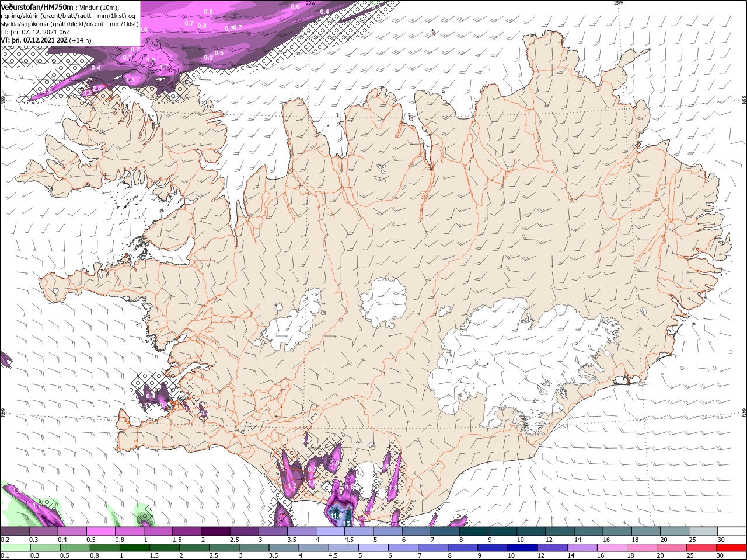The image size is (747, 560).
Task: Click the white Hofsjökull glacier area in central Iceland
Action: 383,302
